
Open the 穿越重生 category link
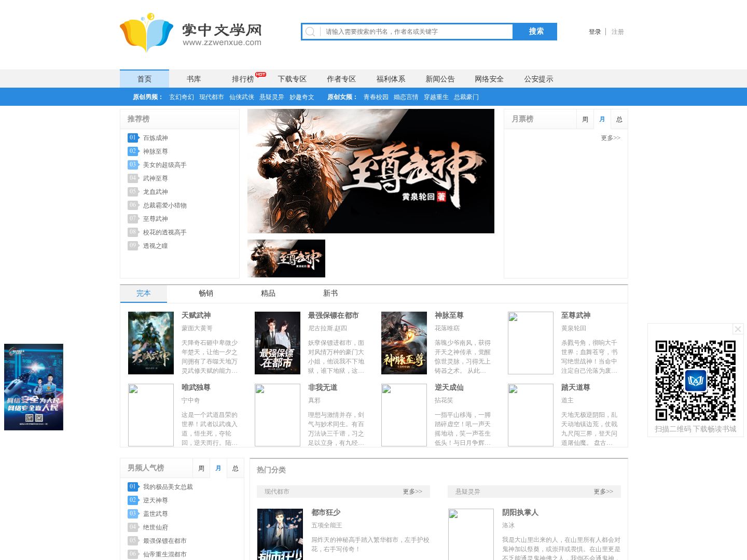click(x=436, y=97)
